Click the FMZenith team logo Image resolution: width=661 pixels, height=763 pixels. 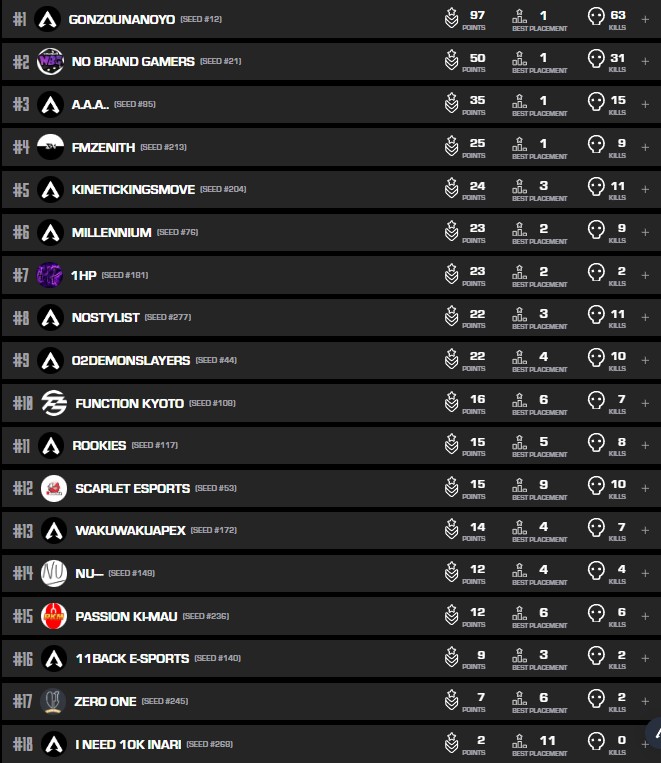coord(50,147)
